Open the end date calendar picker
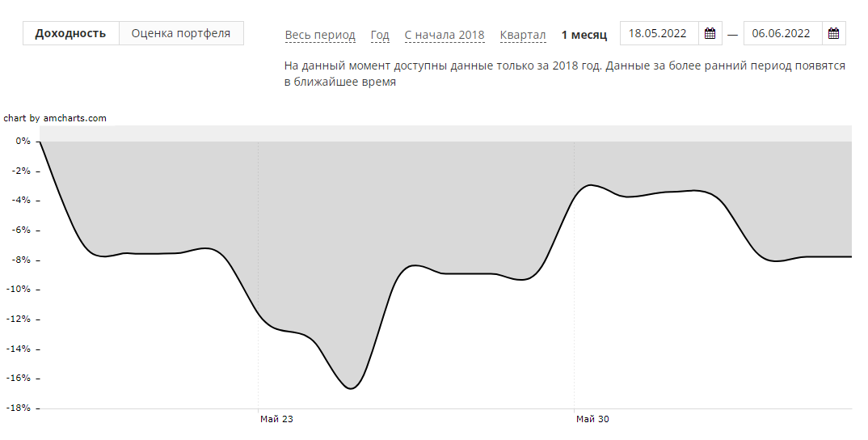 [x=834, y=34]
